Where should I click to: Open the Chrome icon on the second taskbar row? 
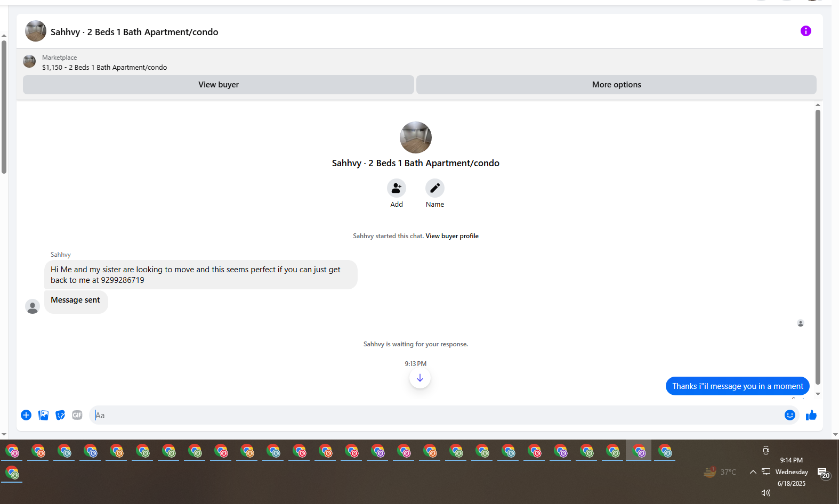click(x=12, y=473)
